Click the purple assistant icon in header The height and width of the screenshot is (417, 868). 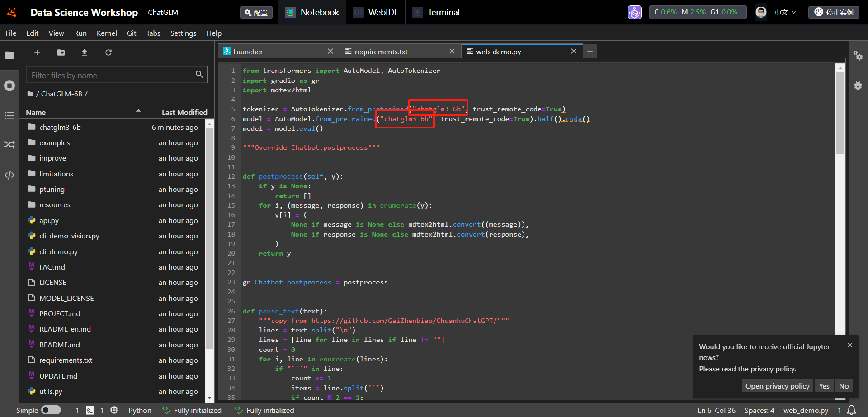click(x=634, y=12)
